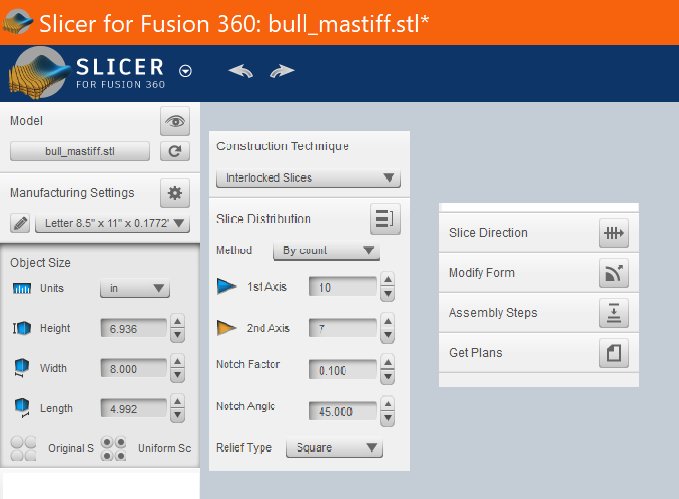Click the Slice Distribution list icon
Image resolution: width=679 pixels, height=499 pixels.
(x=385, y=219)
